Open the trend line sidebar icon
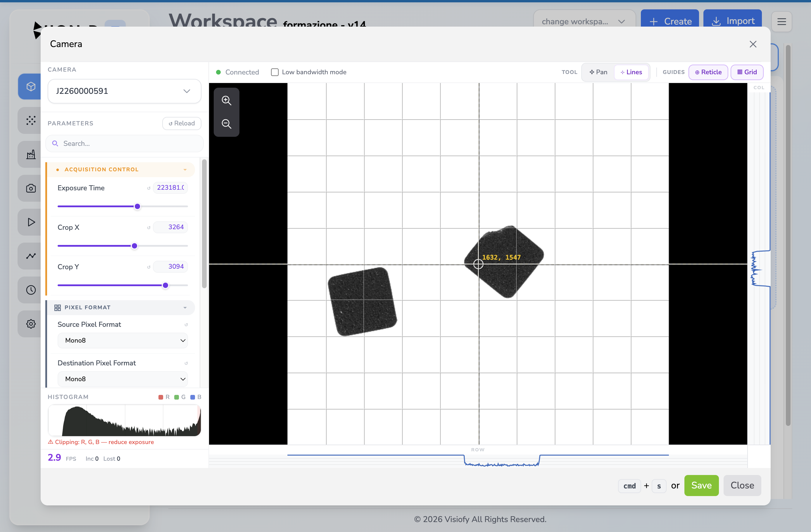The image size is (811, 532). pyautogui.click(x=31, y=256)
